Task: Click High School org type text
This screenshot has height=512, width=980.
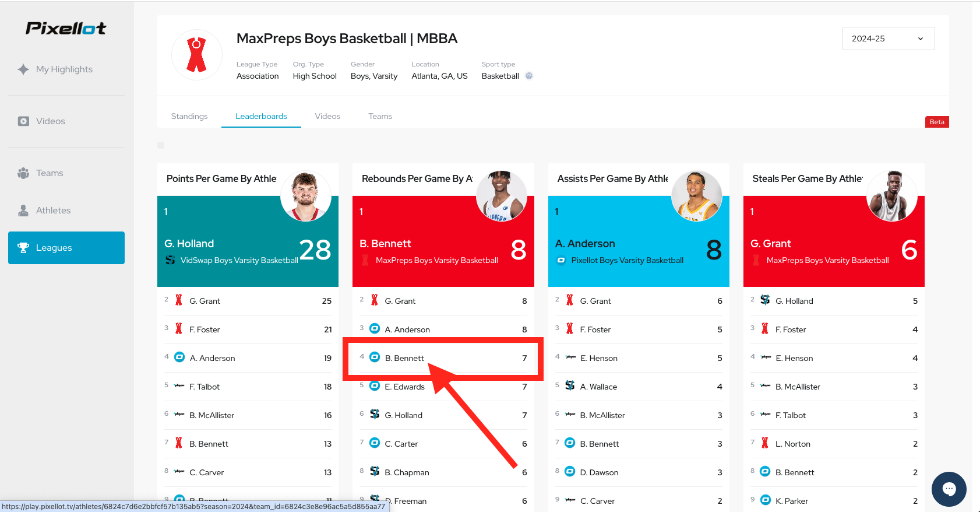Action: pos(315,76)
